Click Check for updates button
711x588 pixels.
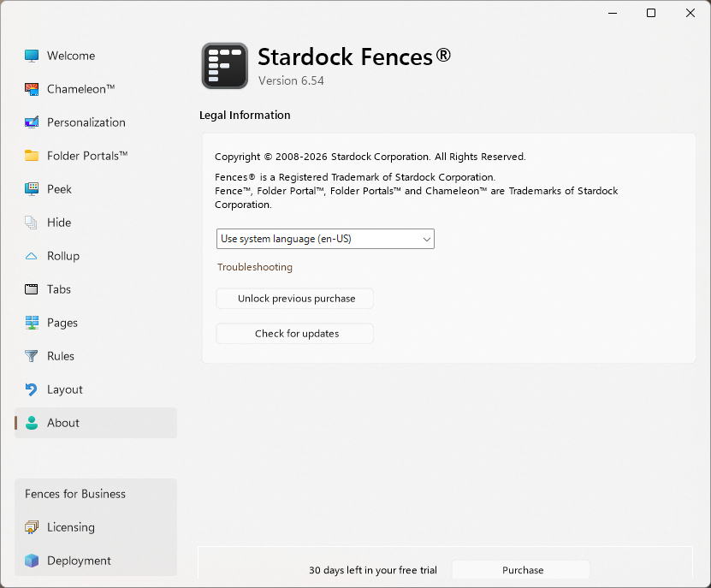pos(294,334)
